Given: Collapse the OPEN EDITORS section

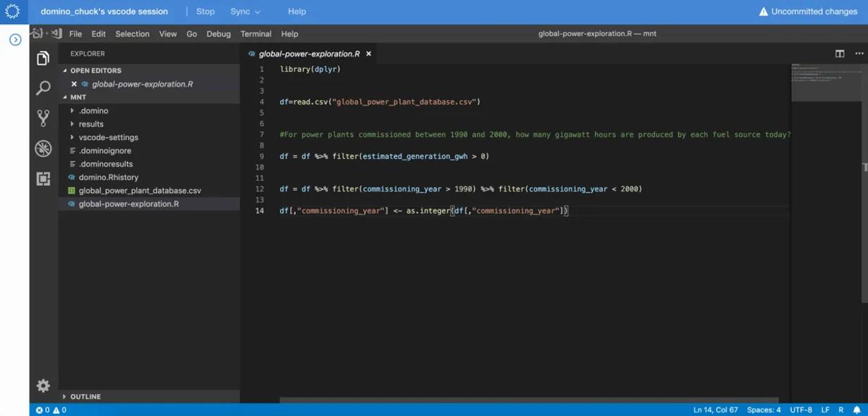Looking at the screenshot, I should (x=95, y=70).
